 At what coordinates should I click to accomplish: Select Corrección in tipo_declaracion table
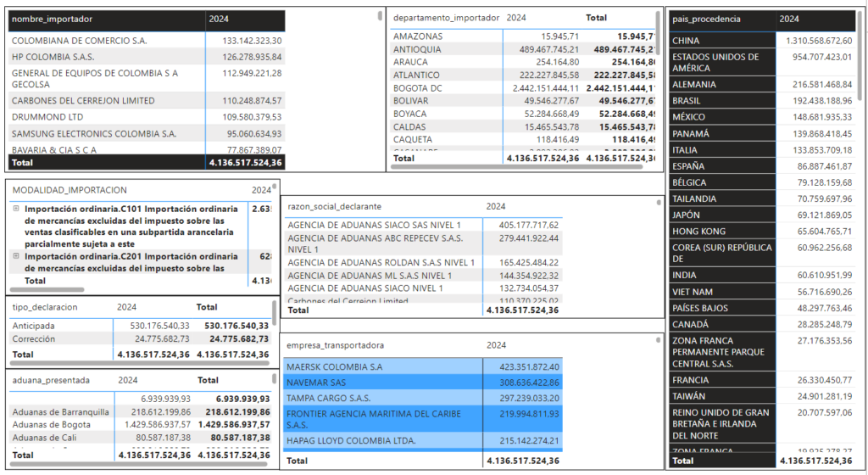coord(140,338)
